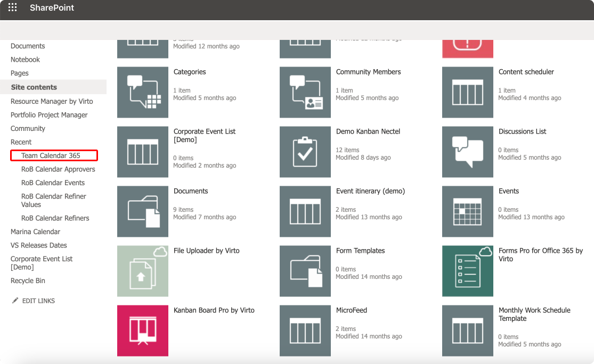Open the Content scheduler tile icon
594x364 pixels.
pos(468,92)
